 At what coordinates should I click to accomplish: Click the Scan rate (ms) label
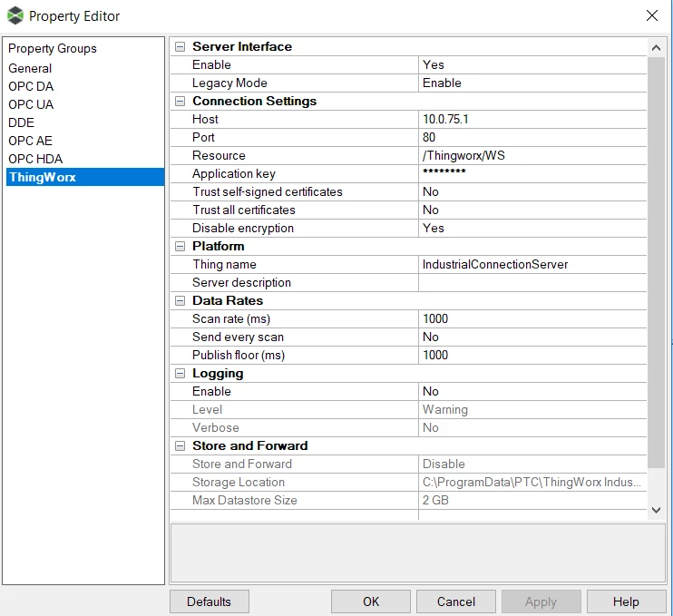click(x=231, y=318)
